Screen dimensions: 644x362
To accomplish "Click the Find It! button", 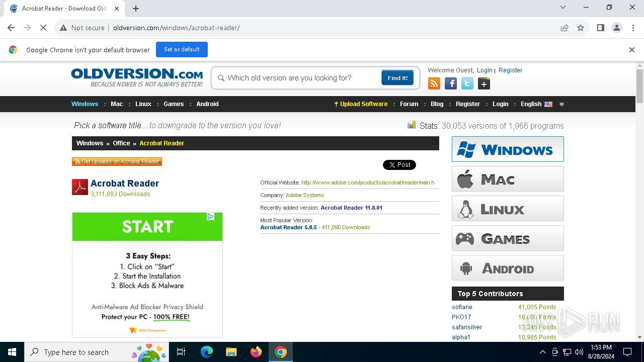I will [x=397, y=78].
